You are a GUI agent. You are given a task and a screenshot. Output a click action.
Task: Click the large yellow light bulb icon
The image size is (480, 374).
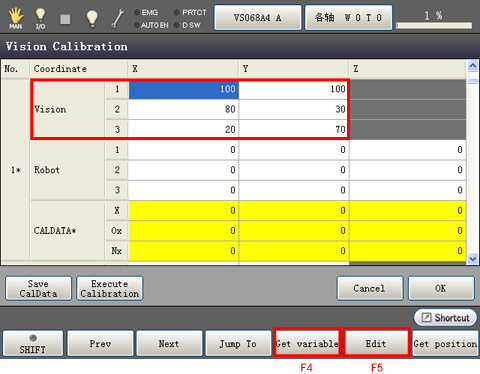pos(92,18)
